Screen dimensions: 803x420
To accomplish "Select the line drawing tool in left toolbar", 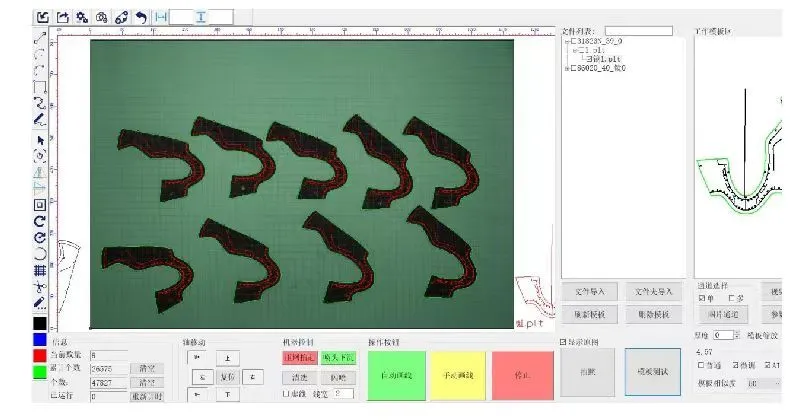I will pos(40,37).
